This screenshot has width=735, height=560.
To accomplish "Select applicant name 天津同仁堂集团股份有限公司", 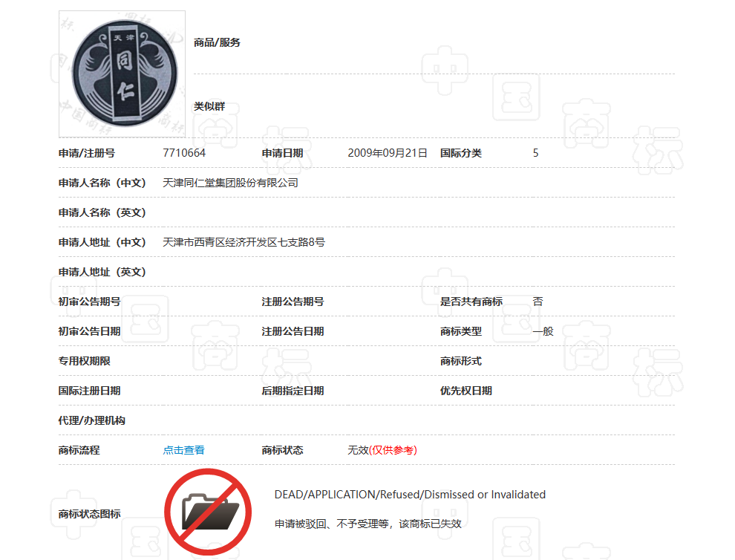I will [x=230, y=183].
